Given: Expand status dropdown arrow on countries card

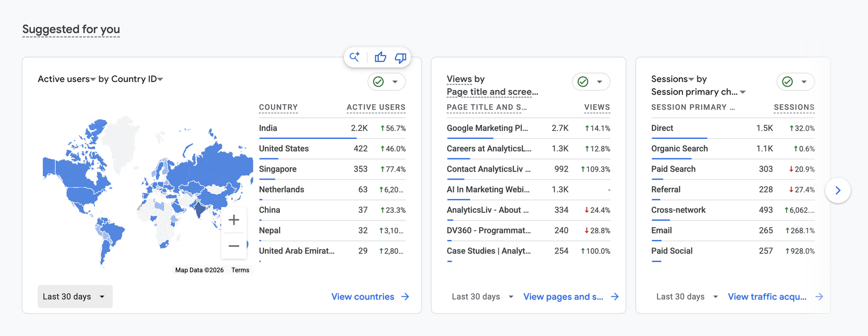Looking at the screenshot, I should point(395,82).
